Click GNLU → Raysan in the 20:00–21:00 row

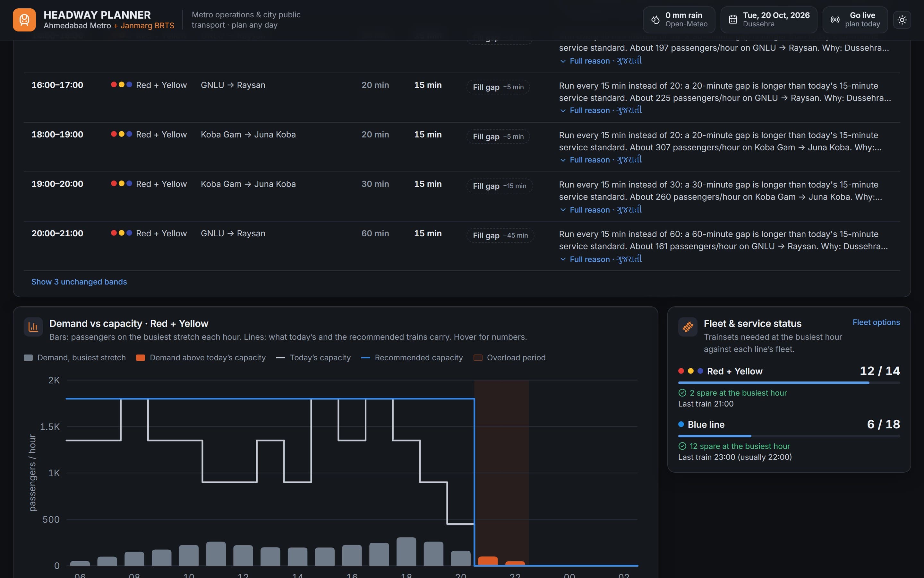[233, 233]
